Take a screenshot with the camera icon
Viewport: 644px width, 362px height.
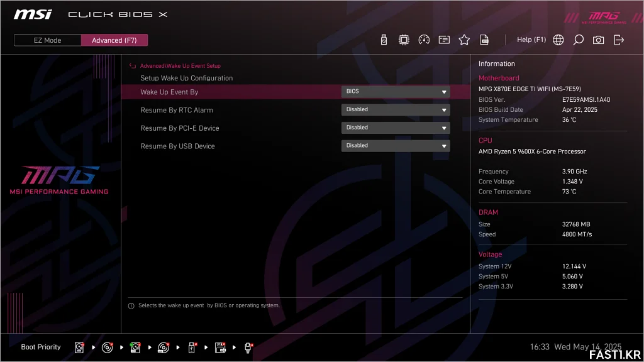[x=599, y=40]
